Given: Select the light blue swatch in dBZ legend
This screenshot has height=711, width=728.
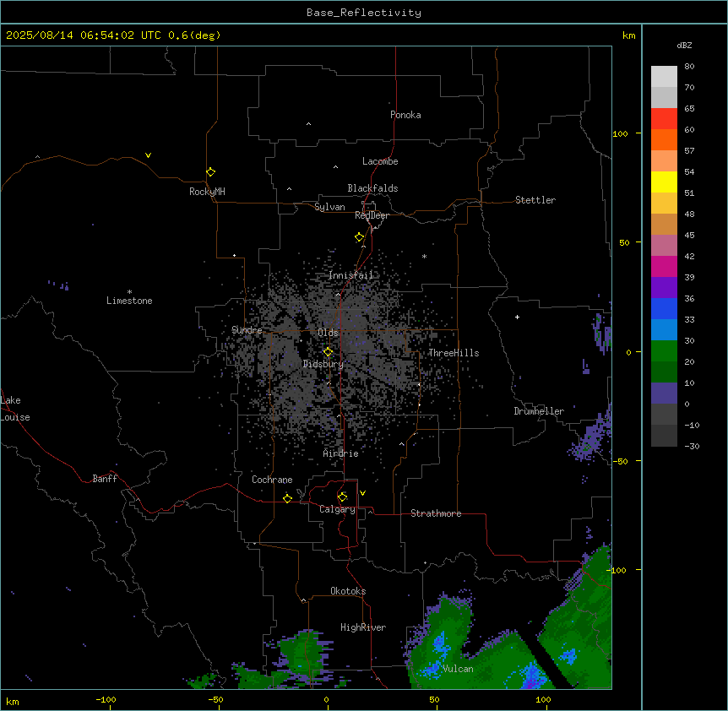Looking at the screenshot, I should click(664, 329).
